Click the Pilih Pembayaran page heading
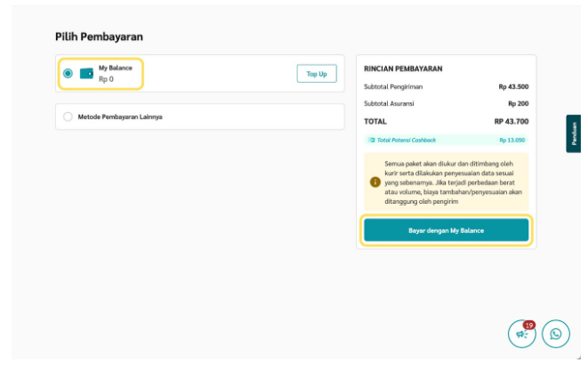The height and width of the screenshot is (371, 588). click(x=99, y=37)
